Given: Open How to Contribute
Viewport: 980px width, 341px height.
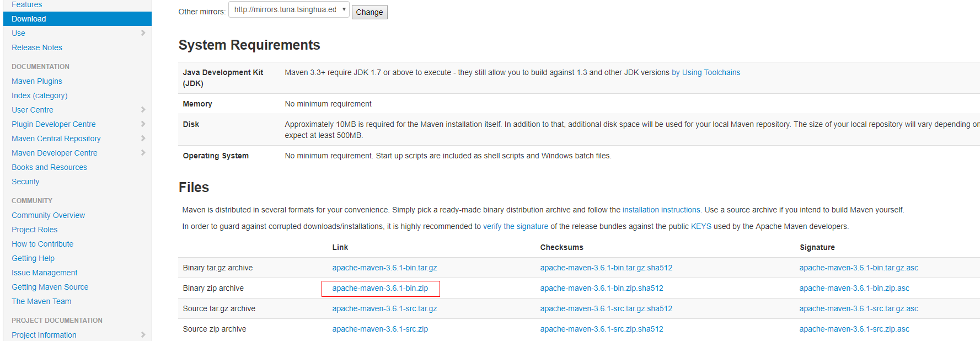Looking at the screenshot, I should point(42,244).
